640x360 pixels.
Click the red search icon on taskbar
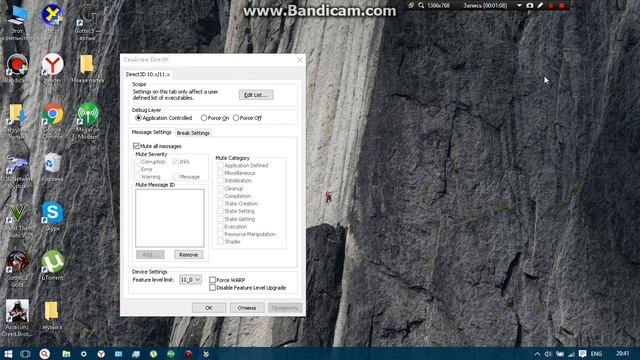pos(45,353)
